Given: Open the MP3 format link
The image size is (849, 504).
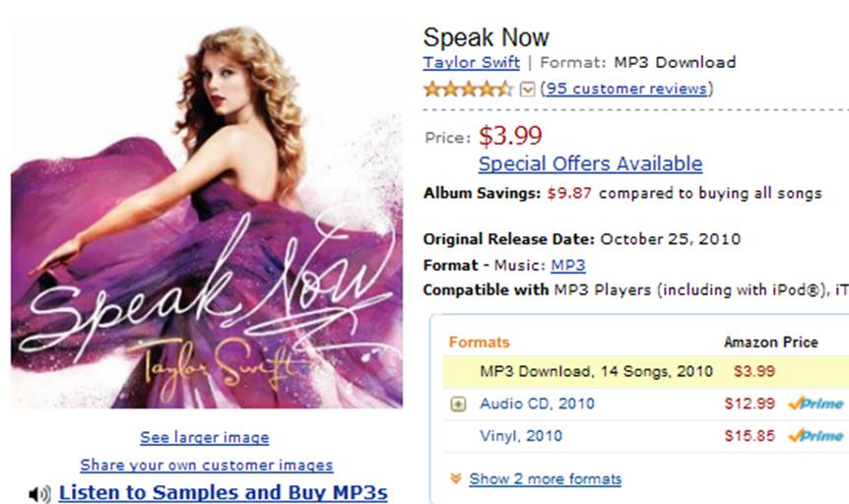Looking at the screenshot, I should (x=568, y=265).
